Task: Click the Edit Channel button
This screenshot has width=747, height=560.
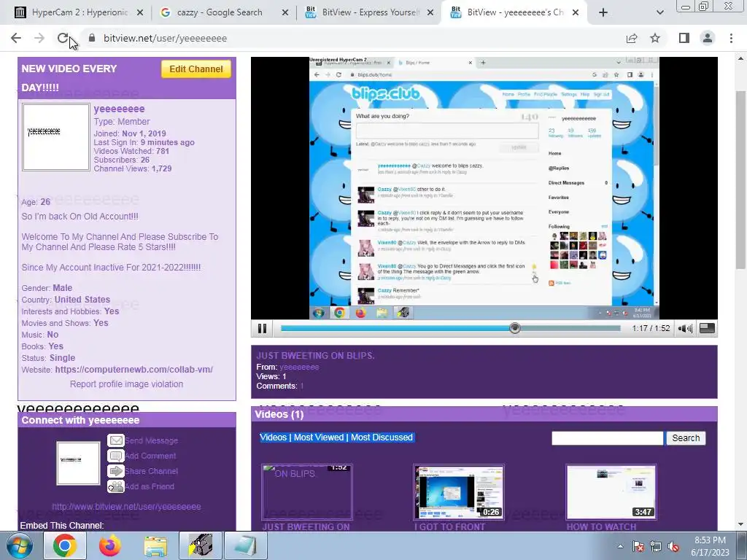Action: pyautogui.click(x=196, y=69)
